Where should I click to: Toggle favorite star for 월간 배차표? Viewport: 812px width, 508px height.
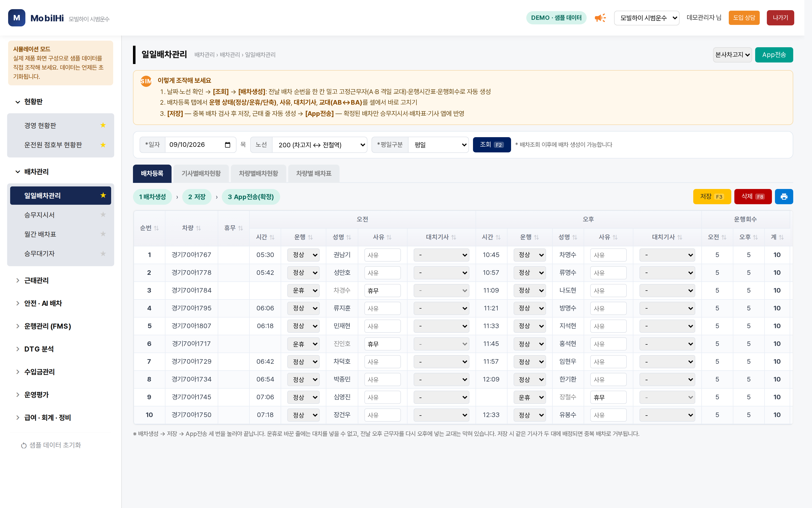pyautogui.click(x=103, y=234)
